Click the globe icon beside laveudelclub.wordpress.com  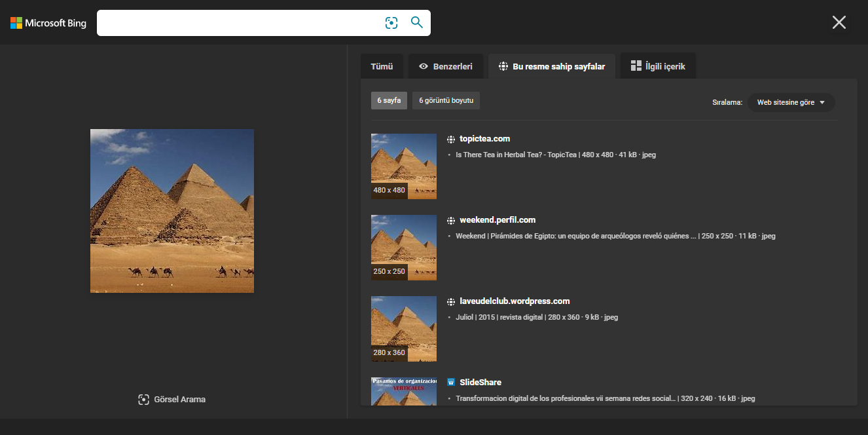click(451, 301)
